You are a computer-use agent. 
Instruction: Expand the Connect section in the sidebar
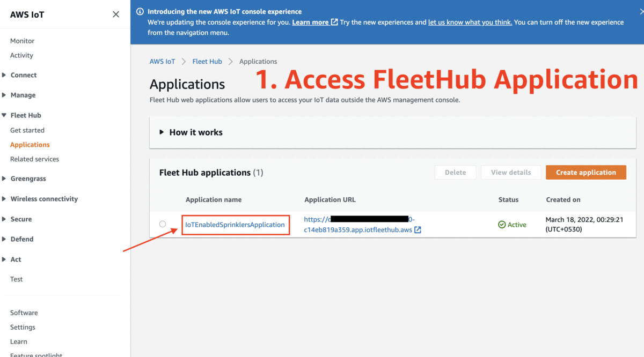click(4, 75)
